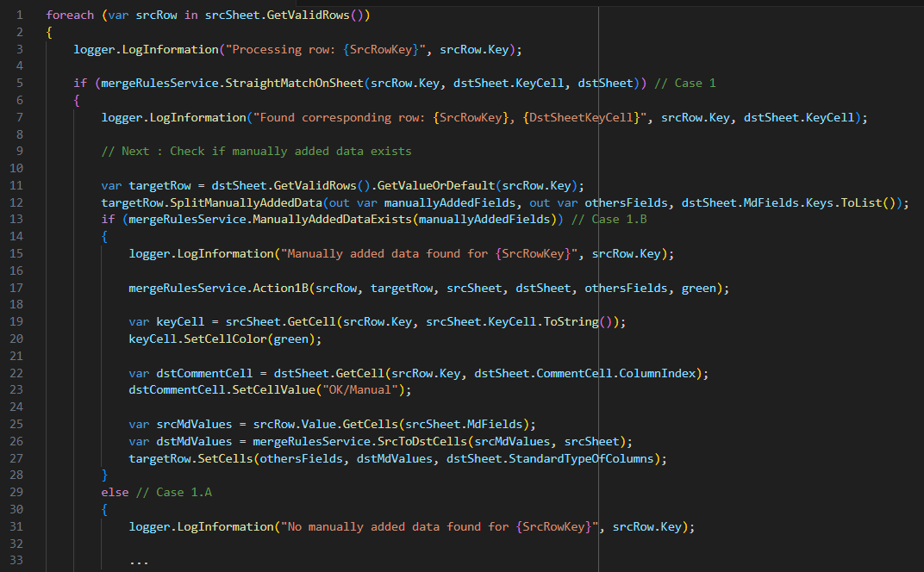This screenshot has height=572, width=924.
Task: Click line number 28 in the gutter
Action: (17, 476)
